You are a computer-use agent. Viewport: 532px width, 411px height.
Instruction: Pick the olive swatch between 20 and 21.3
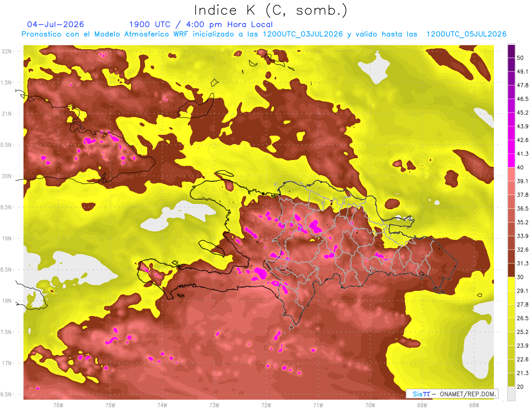coord(511,380)
